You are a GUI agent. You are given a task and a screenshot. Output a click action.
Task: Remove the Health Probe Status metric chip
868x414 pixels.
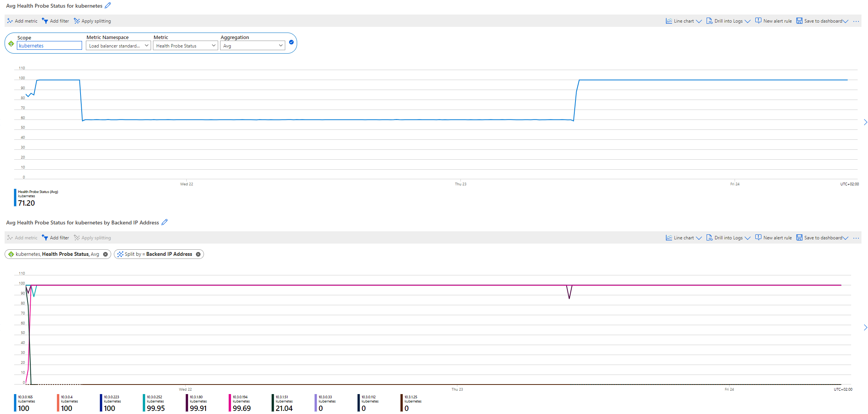coord(105,254)
